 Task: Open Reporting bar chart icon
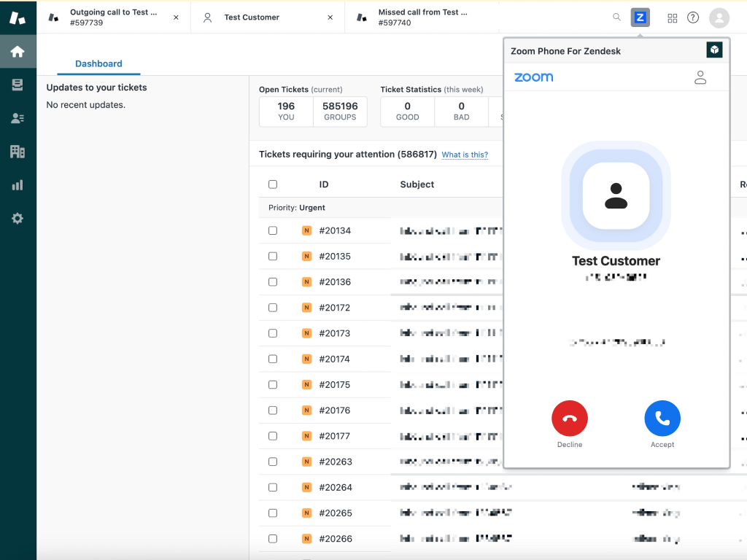point(18,185)
